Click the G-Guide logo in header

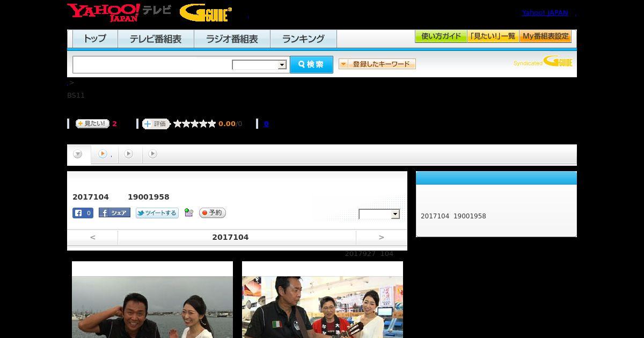point(206,13)
